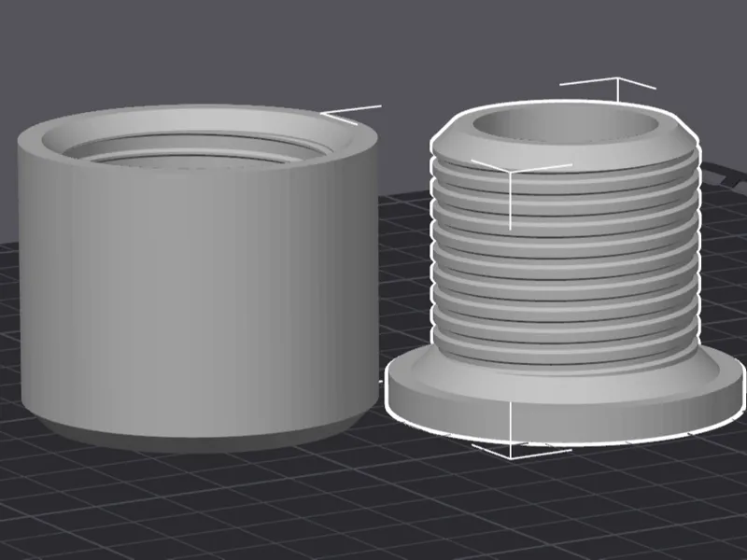Select the hollow cylindrical nut model
Image resolution: width=747 pixels, height=560 pixels.
198,278
